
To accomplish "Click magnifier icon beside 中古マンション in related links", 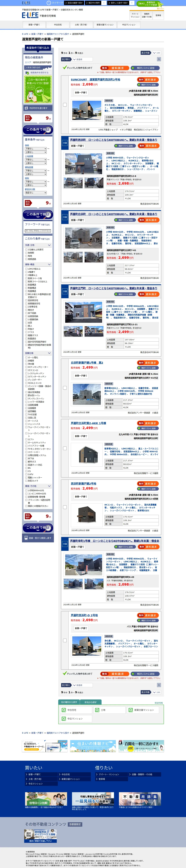I will coord(64,718).
